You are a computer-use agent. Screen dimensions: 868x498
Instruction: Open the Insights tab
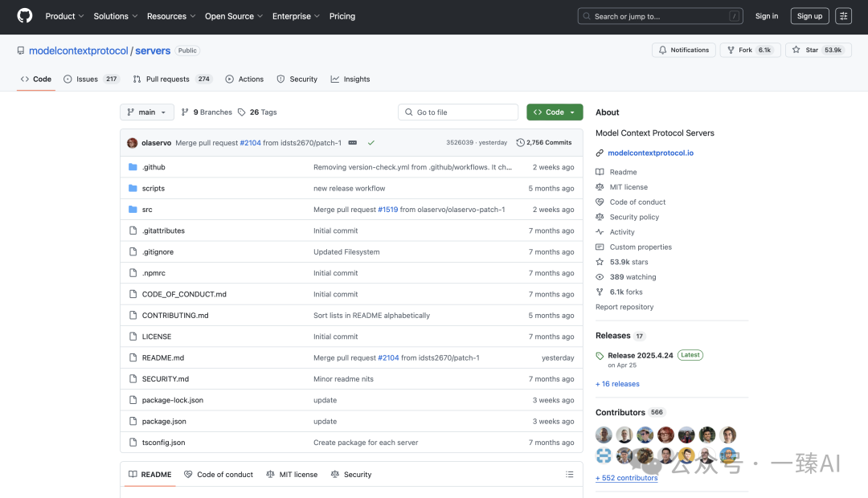point(350,80)
